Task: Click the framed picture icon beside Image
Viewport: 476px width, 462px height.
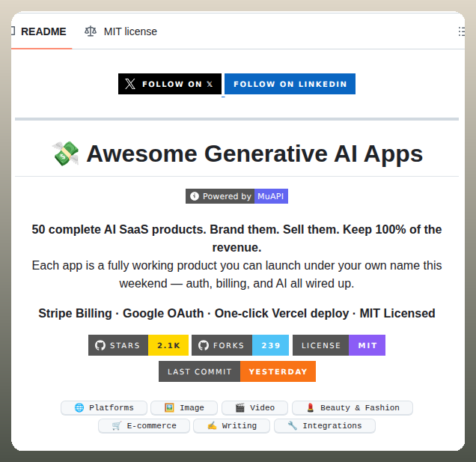Action: pos(169,407)
